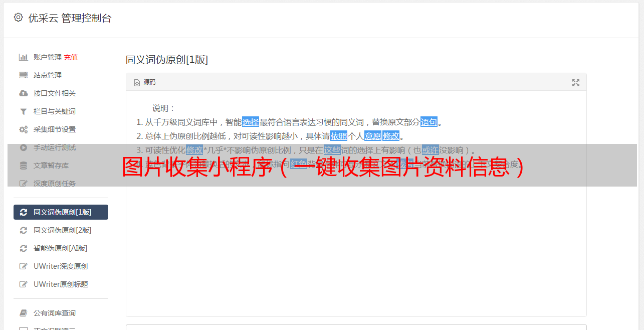Select 同义词伪原创[1版] in the sidebar
Viewport: 644px width, 330px height.
(x=61, y=212)
